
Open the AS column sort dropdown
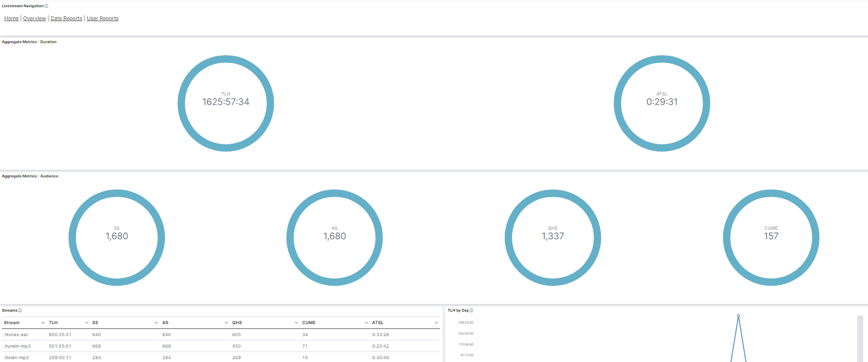click(x=226, y=323)
